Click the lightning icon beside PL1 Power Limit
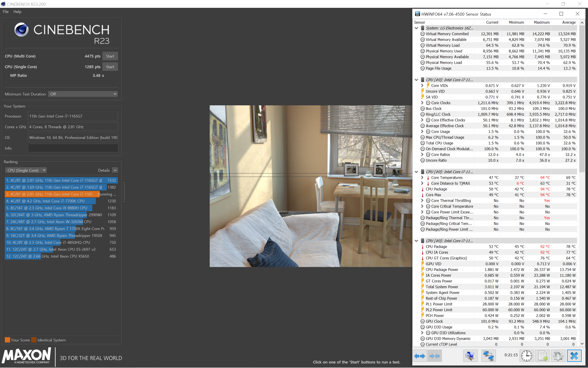This screenshot has width=588, height=368. 423,304
